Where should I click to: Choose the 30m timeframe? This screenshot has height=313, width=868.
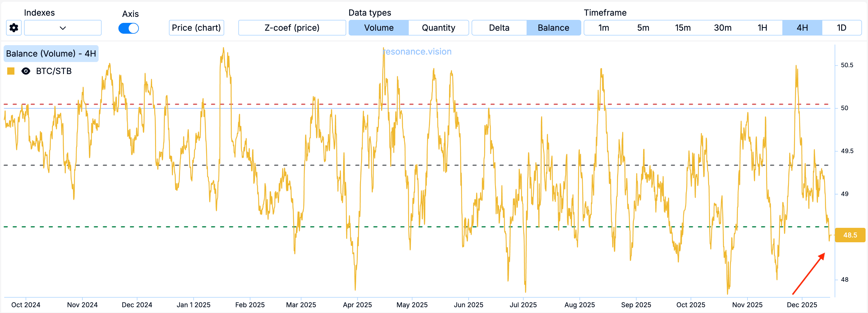[723, 28]
